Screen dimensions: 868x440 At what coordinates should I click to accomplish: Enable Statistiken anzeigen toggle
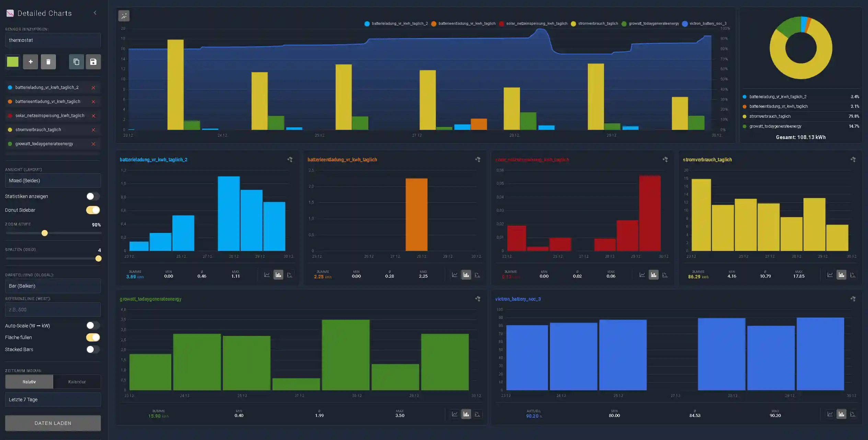click(x=93, y=196)
